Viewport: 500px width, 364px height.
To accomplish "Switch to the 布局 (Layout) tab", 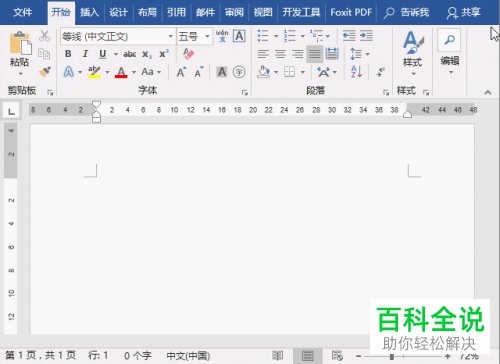I will pyautogui.click(x=147, y=13).
